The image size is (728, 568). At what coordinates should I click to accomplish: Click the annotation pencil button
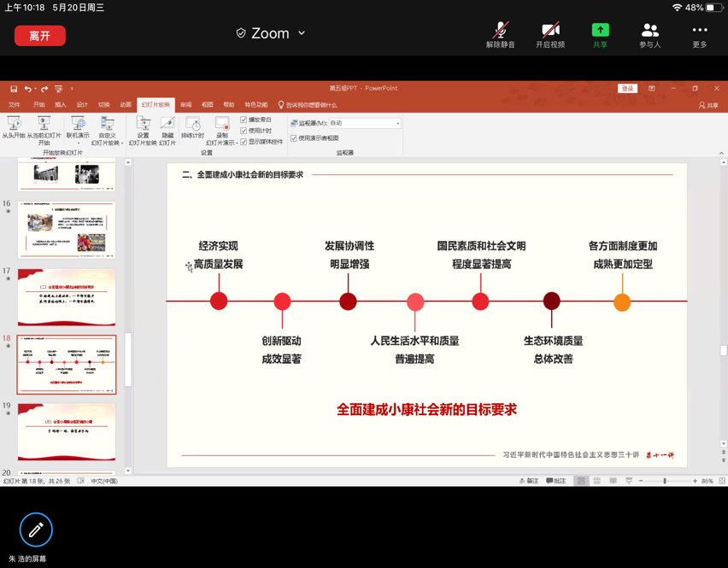coord(36,530)
